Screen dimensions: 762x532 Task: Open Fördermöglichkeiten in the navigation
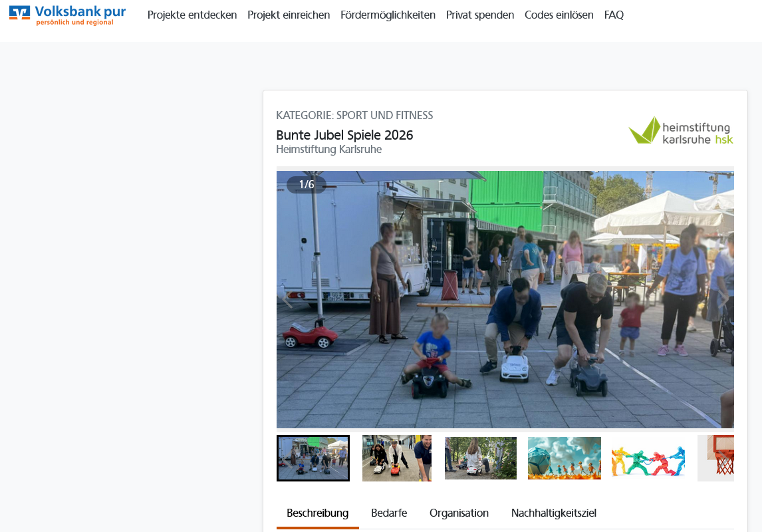coord(388,15)
